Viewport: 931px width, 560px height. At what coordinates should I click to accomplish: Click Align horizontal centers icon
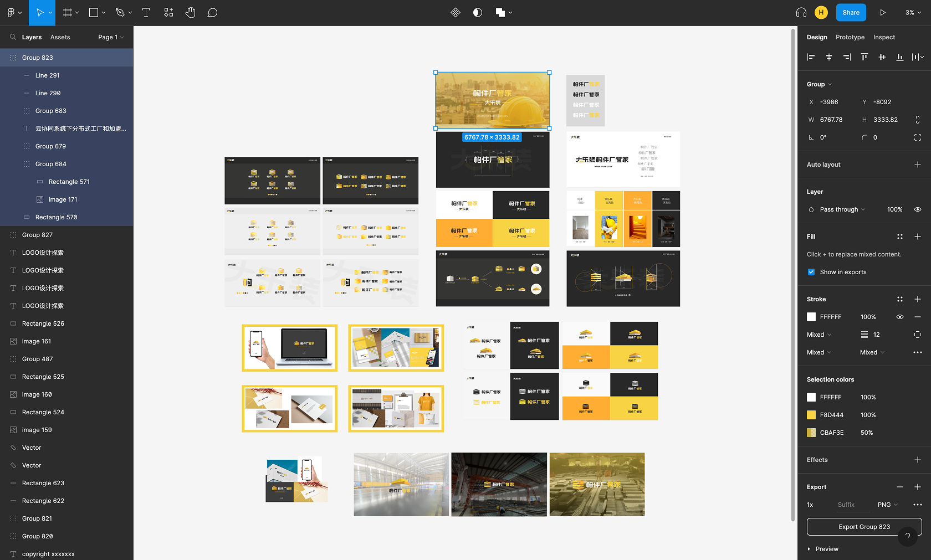(829, 57)
